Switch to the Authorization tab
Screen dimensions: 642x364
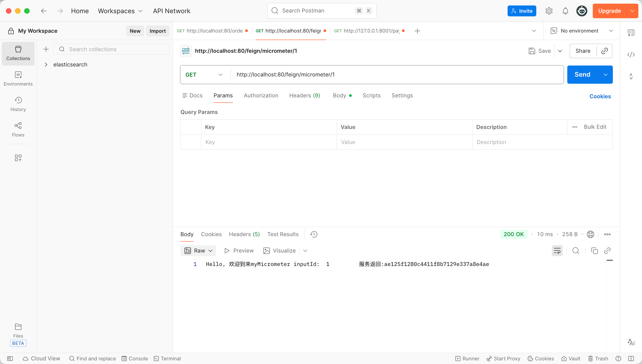(x=261, y=96)
